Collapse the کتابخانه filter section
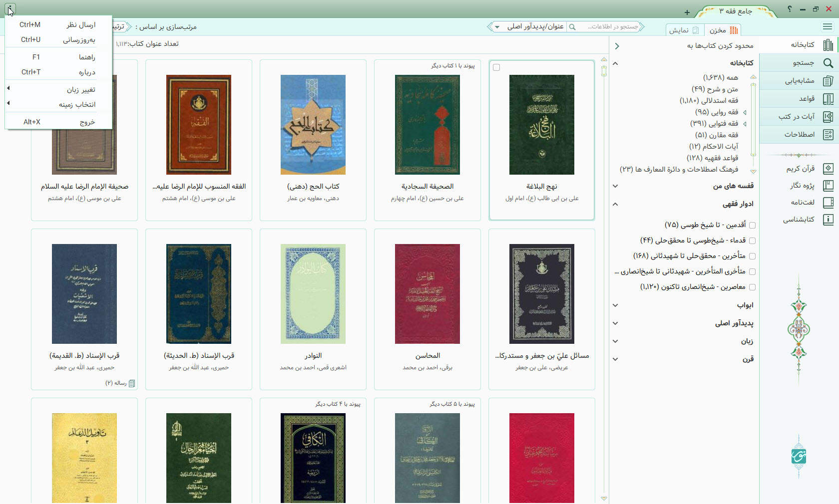This screenshot has height=504, width=839. point(615,63)
